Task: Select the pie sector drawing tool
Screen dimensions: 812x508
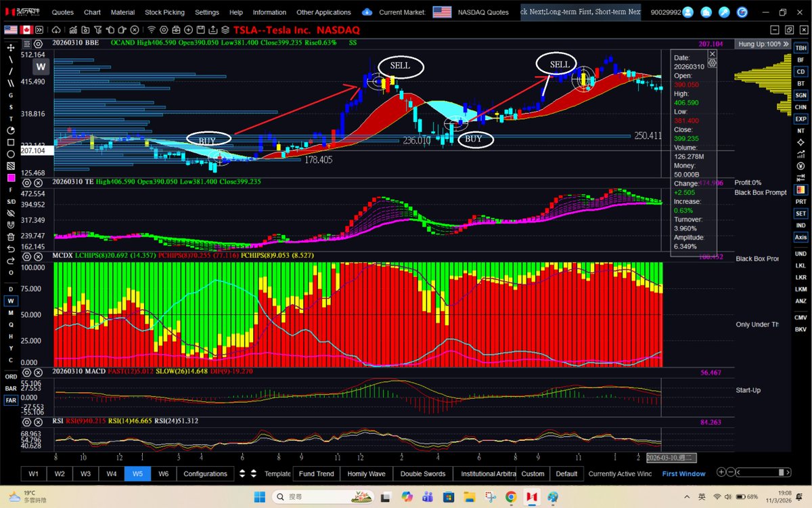Action: coord(11,130)
